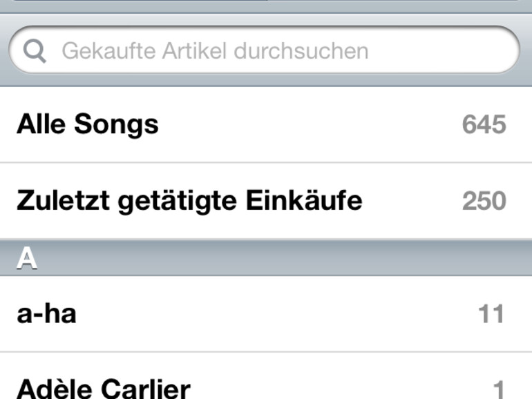Click the empty part of the 'A' header bar
The width and height of the screenshot is (532, 399).
click(276, 258)
